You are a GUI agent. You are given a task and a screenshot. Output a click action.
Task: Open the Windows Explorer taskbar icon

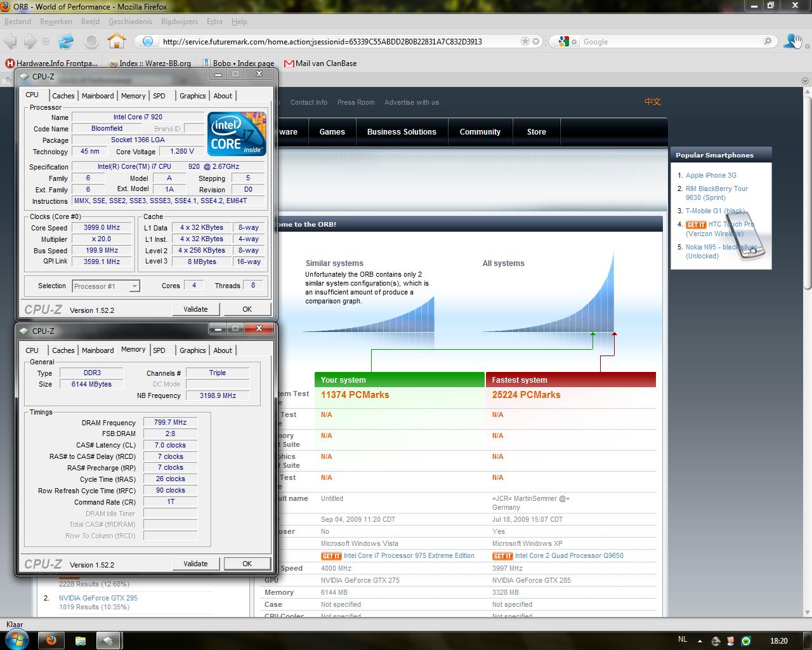[81, 640]
